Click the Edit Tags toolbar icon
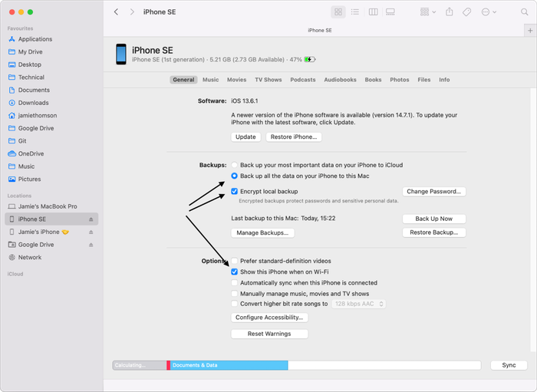Viewport: 537px width, 392px height. coord(467,12)
